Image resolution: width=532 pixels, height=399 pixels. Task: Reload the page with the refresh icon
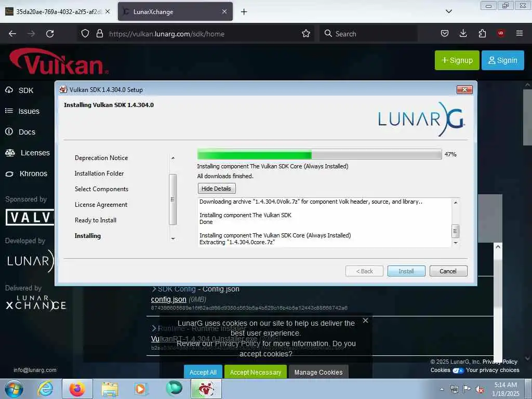(50, 34)
